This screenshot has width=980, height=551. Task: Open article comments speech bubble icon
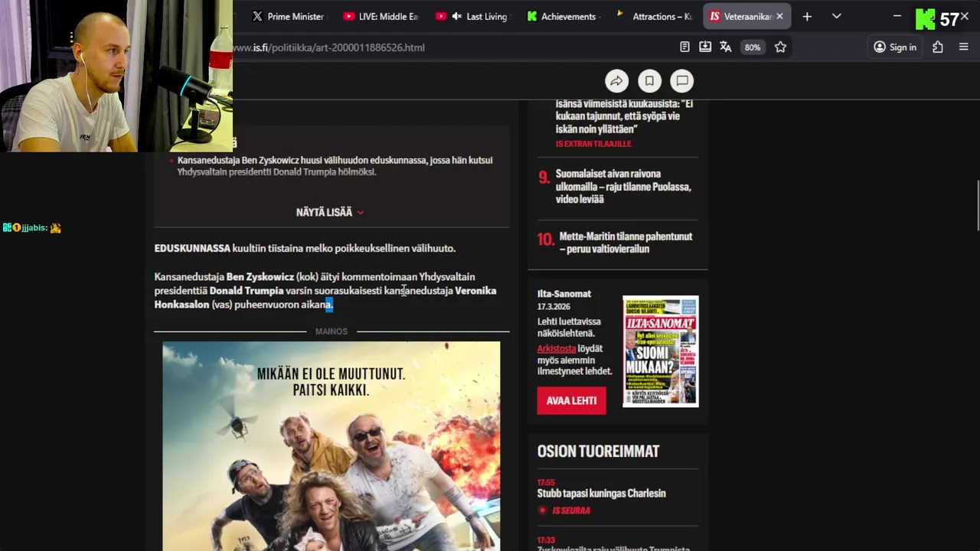point(682,80)
